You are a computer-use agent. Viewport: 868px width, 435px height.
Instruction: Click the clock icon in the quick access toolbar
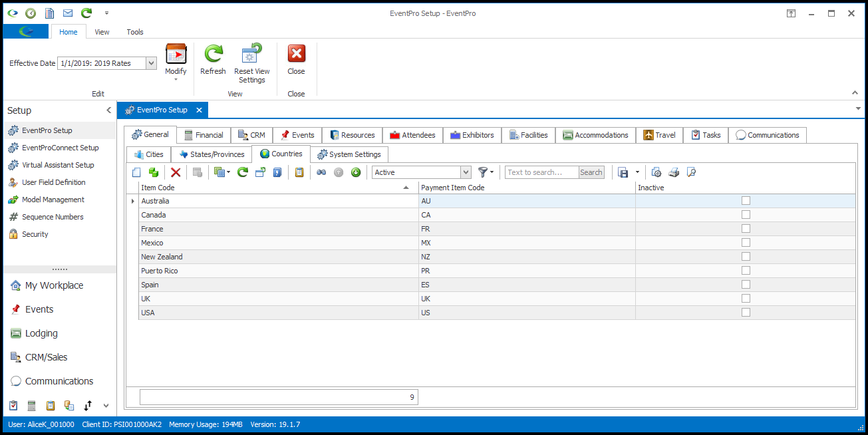(31, 13)
